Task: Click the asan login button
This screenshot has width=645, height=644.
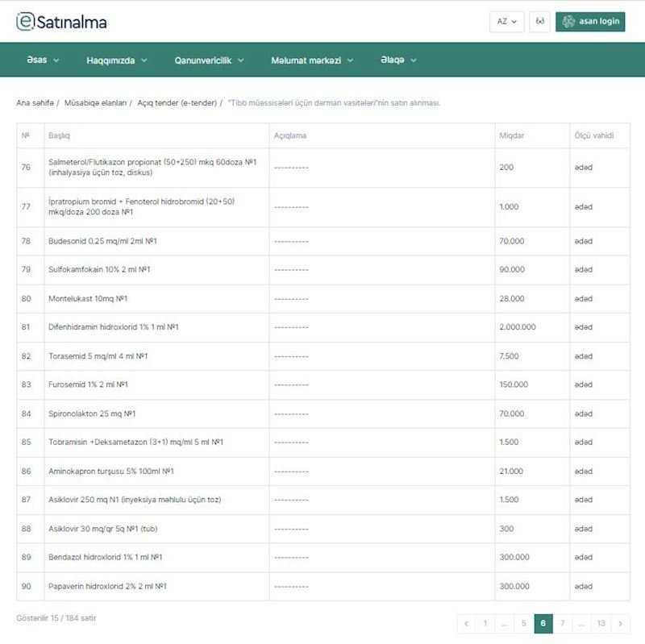Action: [590, 21]
